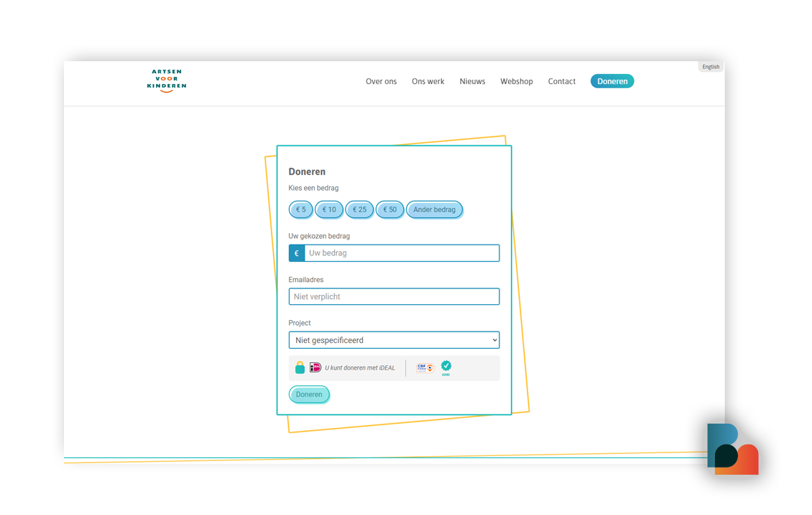Focus the Uw bedrag amount field

click(x=402, y=253)
